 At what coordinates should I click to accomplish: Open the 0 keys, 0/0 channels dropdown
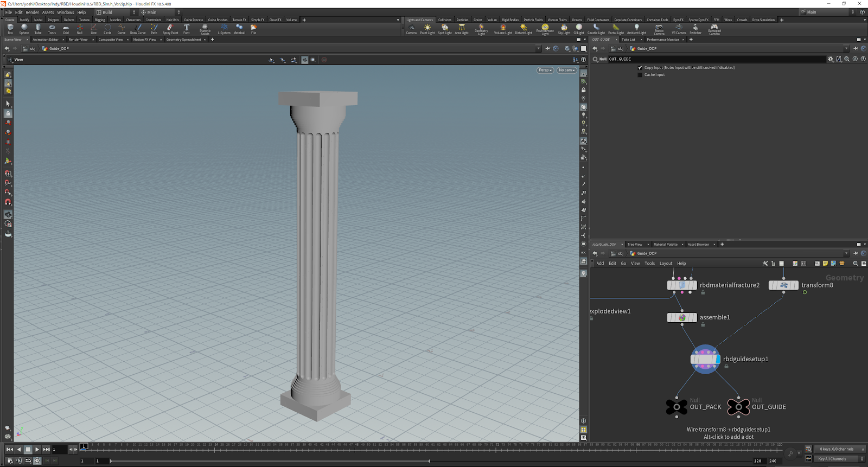coord(839,449)
